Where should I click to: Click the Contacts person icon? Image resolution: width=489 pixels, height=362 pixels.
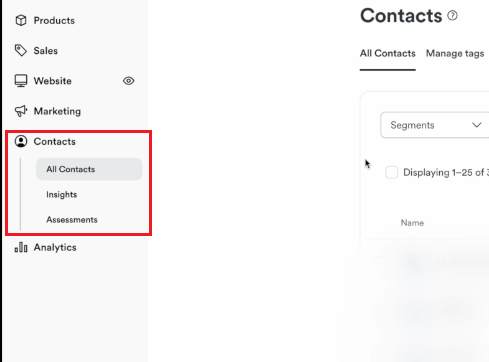coord(21,141)
